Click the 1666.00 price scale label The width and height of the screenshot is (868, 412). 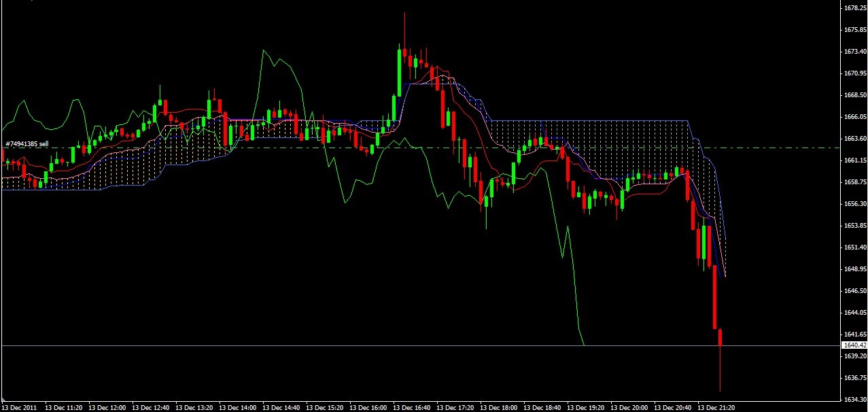pyautogui.click(x=854, y=117)
